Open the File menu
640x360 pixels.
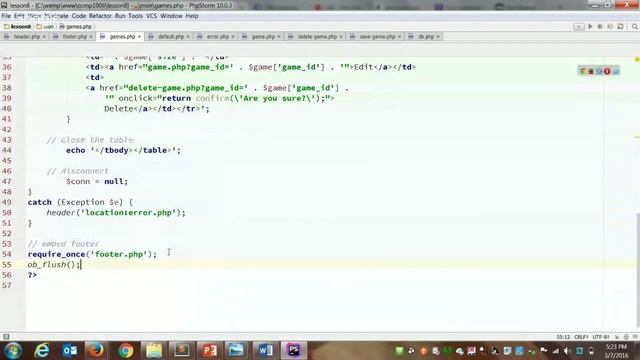pyautogui.click(x=6, y=16)
